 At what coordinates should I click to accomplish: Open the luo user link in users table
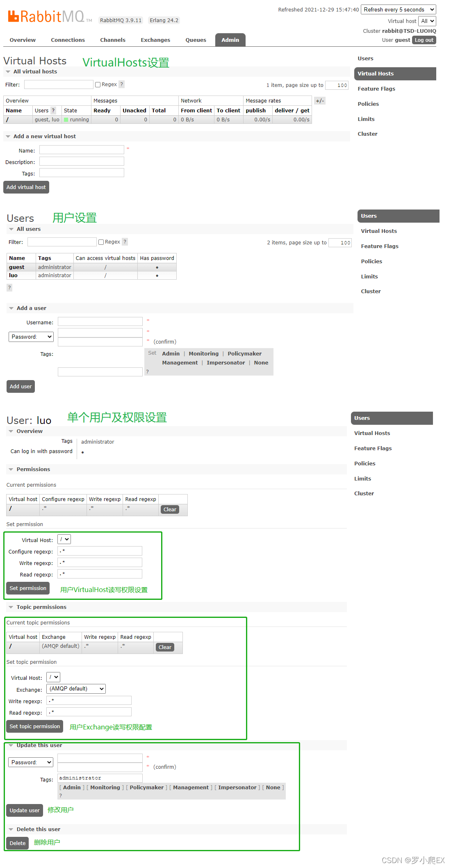13,276
